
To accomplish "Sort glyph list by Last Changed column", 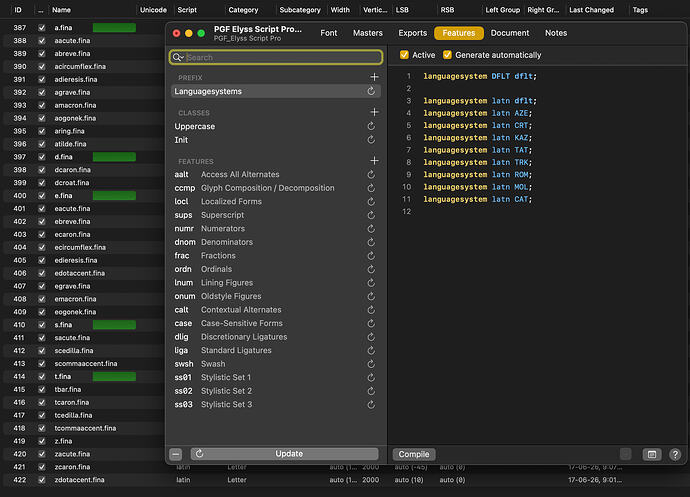I will 591,10.
